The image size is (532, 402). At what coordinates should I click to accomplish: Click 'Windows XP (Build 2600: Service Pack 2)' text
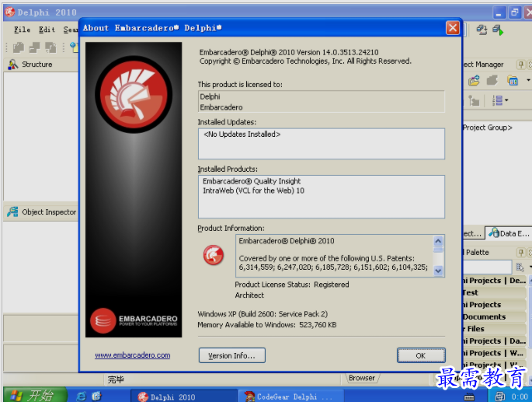coord(263,314)
